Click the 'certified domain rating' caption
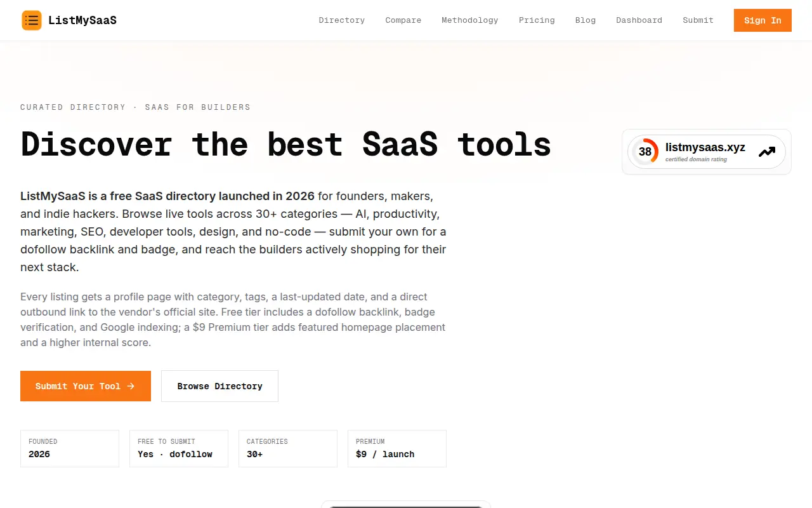This screenshot has width=812, height=508. click(x=696, y=159)
